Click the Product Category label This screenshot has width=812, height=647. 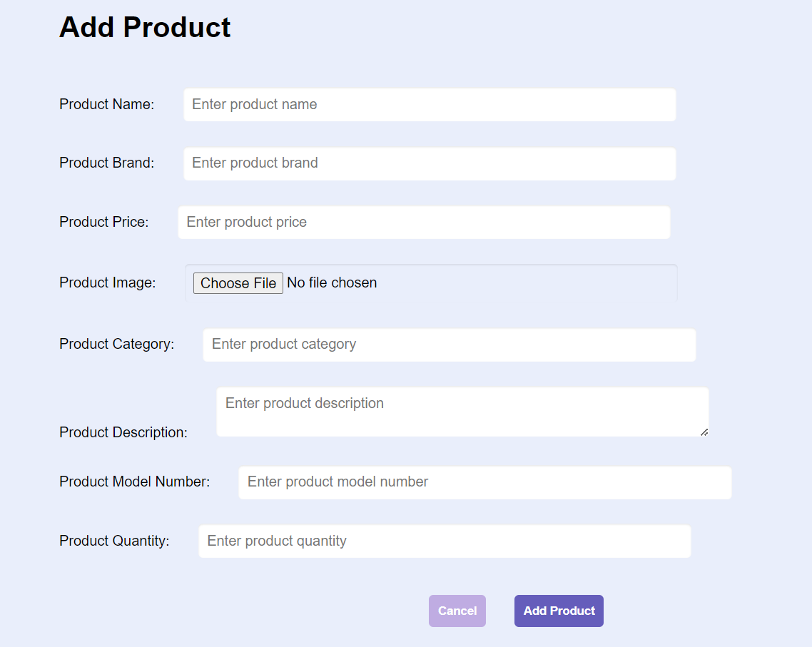tap(117, 344)
